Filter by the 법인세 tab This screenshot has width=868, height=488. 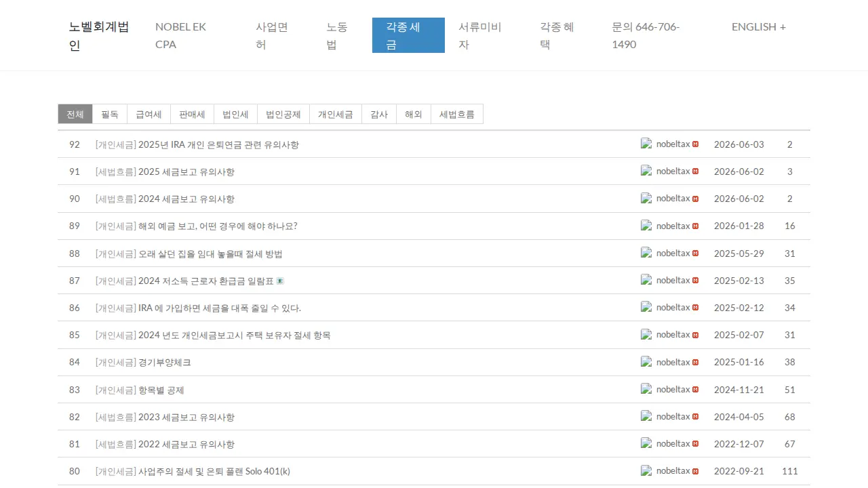point(235,114)
